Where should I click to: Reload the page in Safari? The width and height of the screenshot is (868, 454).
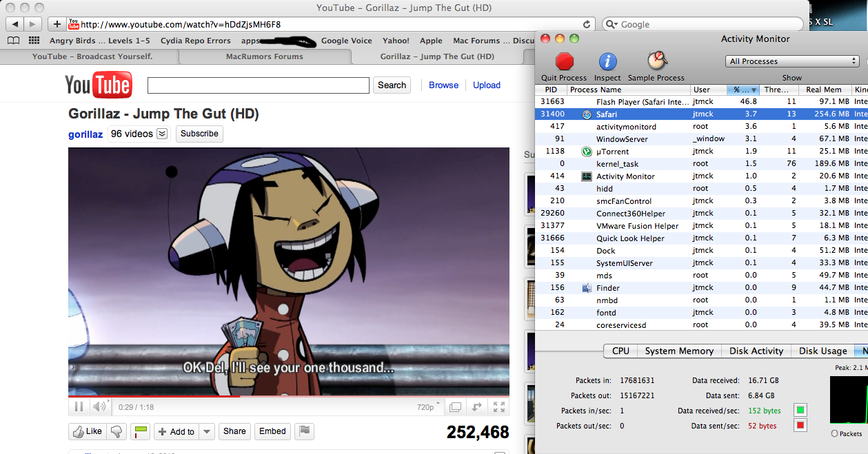point(587,24)
